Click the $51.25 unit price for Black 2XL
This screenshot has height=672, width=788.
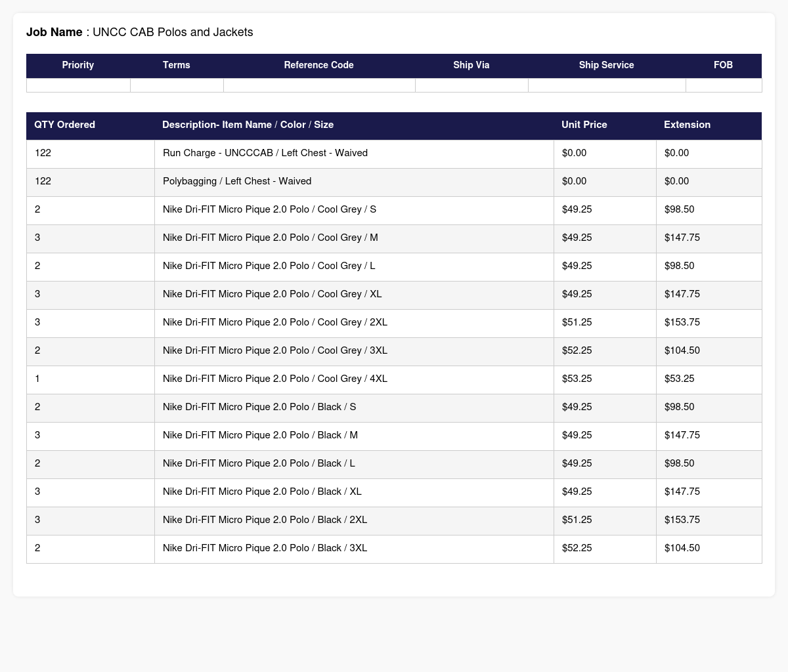(577, 520)
